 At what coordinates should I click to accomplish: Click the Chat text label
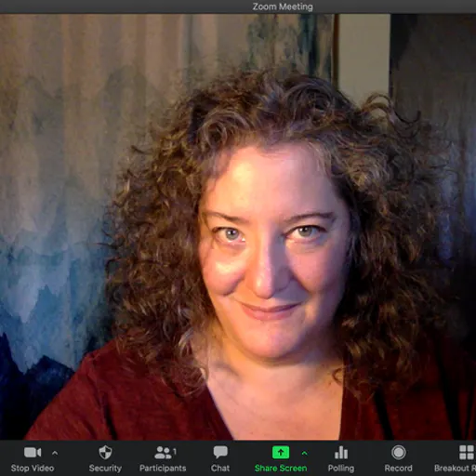tap(220, 468)
